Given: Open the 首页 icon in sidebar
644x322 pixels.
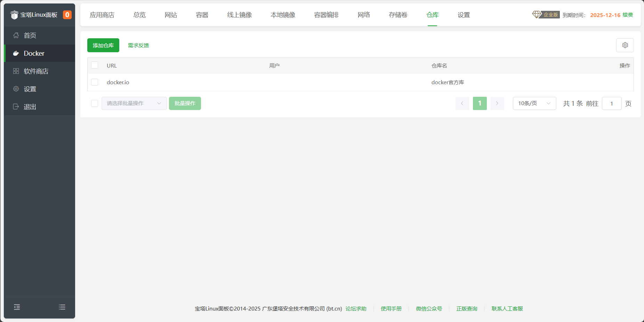Looking at the screenshot, I should click(x=16, y=35).
